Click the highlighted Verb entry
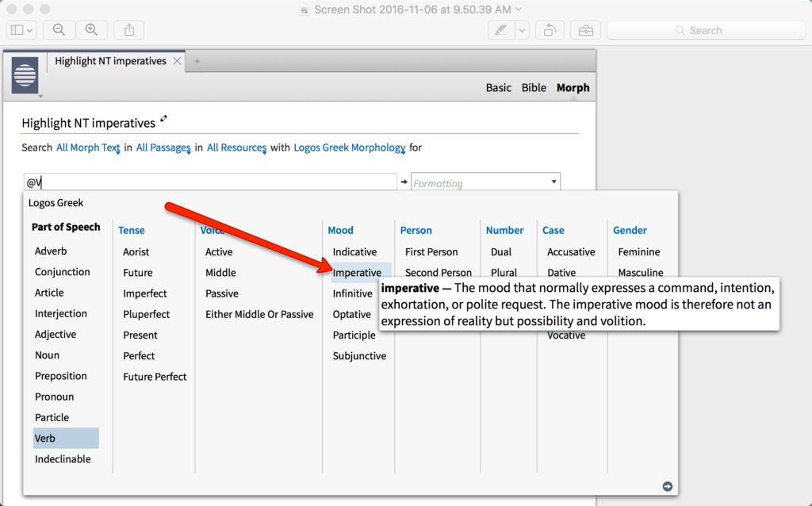 (66, 438)
